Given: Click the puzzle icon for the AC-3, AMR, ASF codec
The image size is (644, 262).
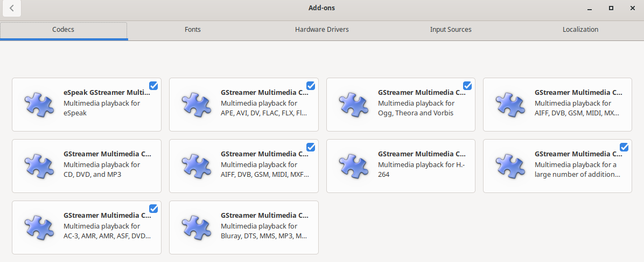Looking at the screenshot, I should 39,227.
